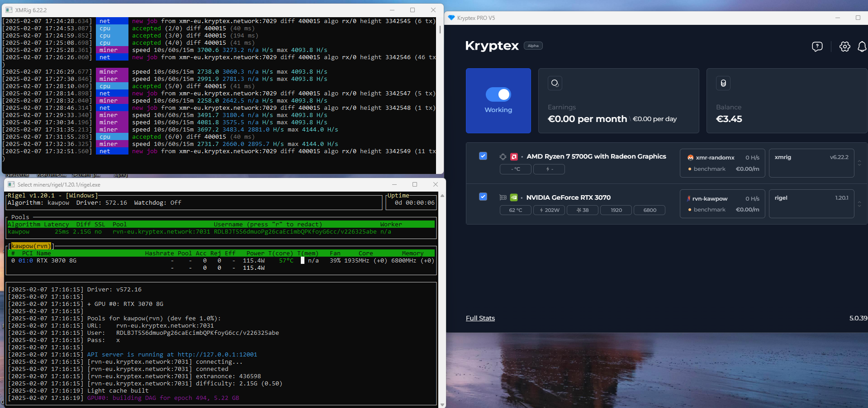Click the Monero icon next to xmr-randomx

click(690, 158)
